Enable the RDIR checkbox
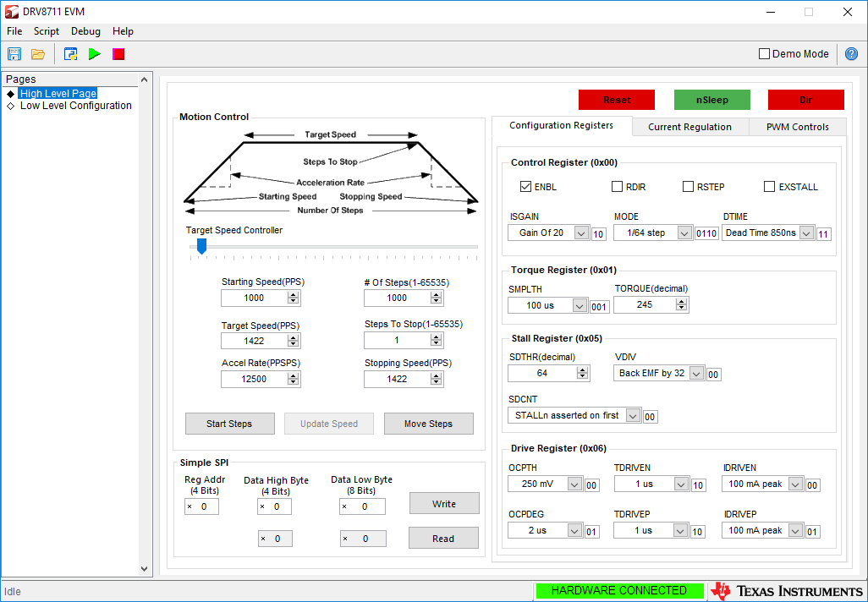868x602 pixels. [618, 187]
